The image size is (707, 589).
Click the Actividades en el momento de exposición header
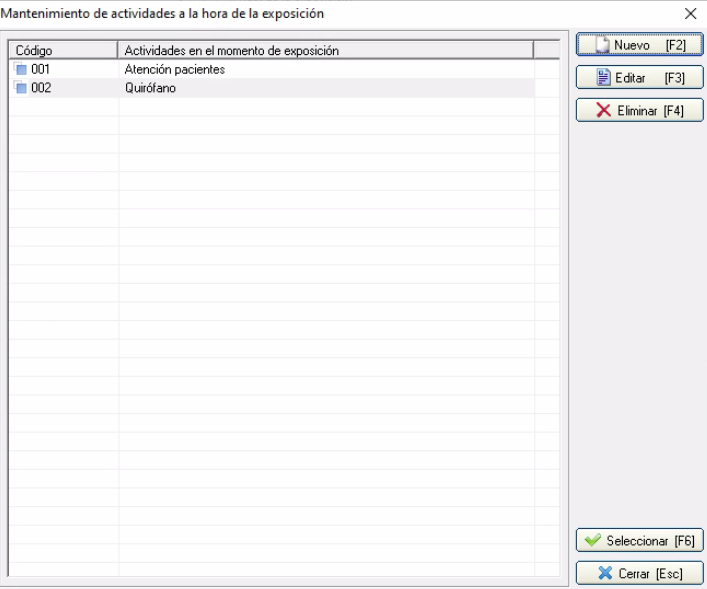tap(325, 51)
